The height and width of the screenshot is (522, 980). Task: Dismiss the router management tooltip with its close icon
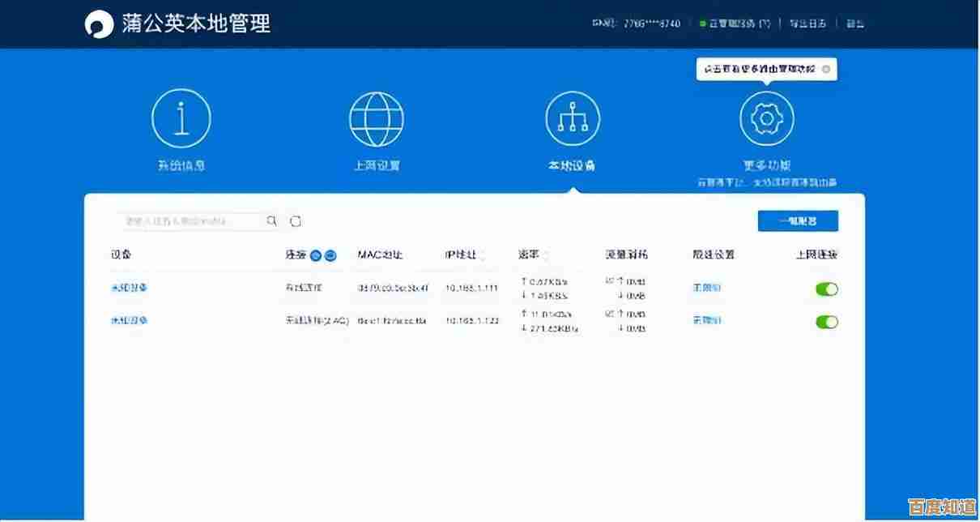click(827, 69)
